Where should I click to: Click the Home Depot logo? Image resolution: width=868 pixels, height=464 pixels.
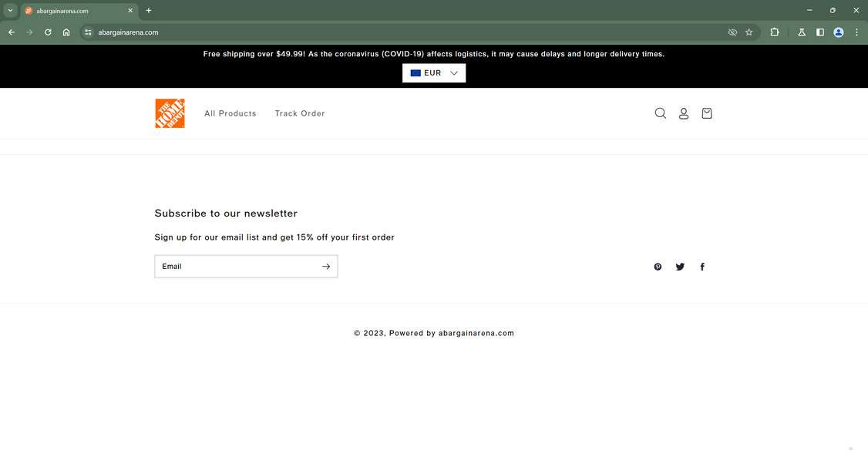click(170, 113)
